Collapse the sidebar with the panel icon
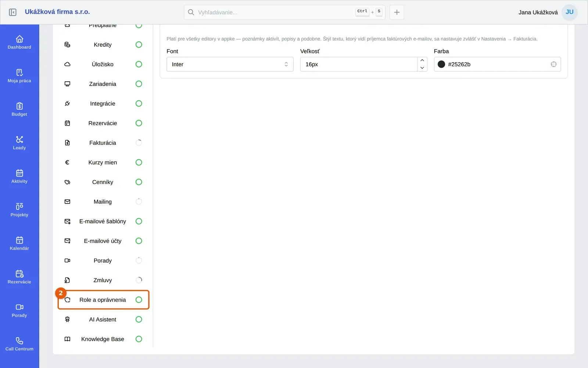The height and width of the screenshot is (368, 588). click(12, 12)
